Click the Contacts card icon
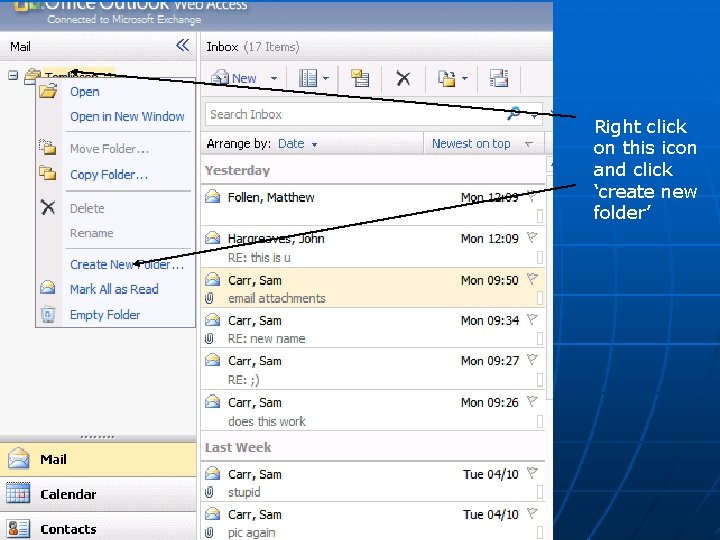The image size is (720, 540). (18, 529)
